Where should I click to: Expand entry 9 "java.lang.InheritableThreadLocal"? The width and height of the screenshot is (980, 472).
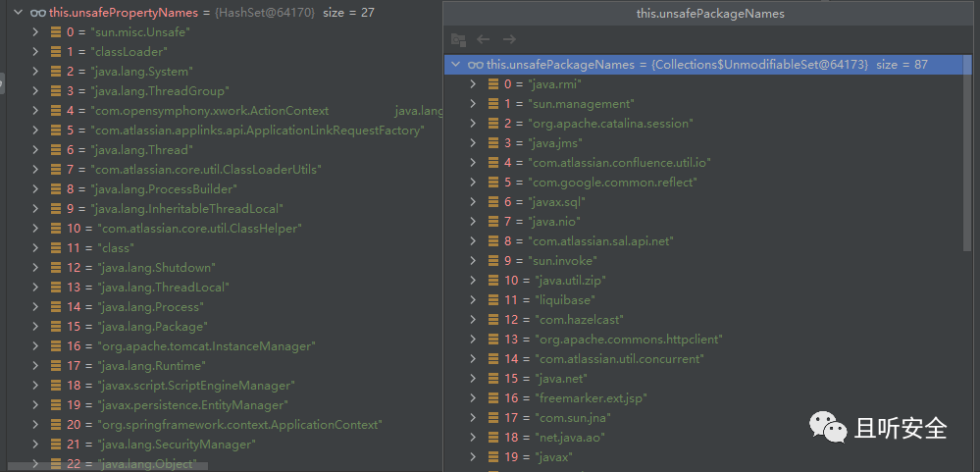click(35, 209)
